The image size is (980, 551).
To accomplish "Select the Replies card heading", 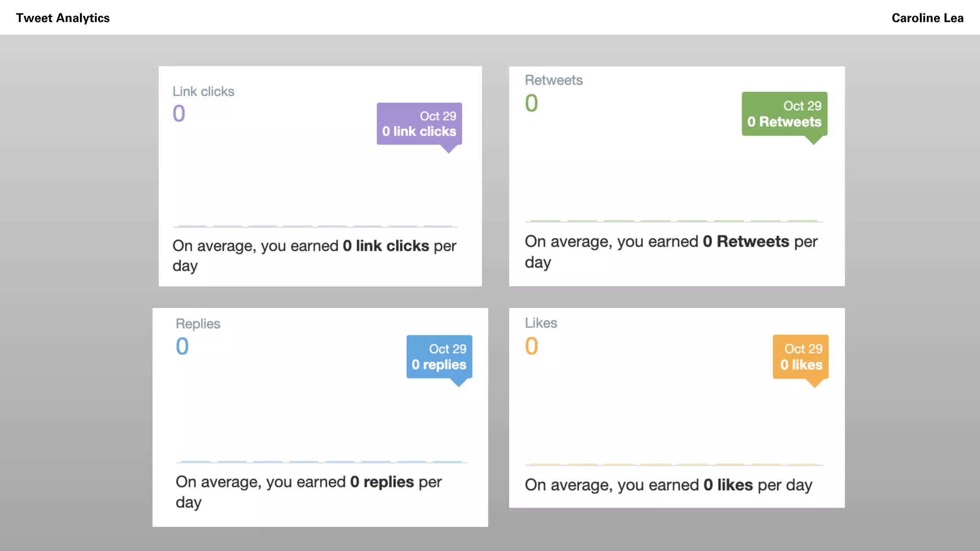I will click(x=198, y=324).
